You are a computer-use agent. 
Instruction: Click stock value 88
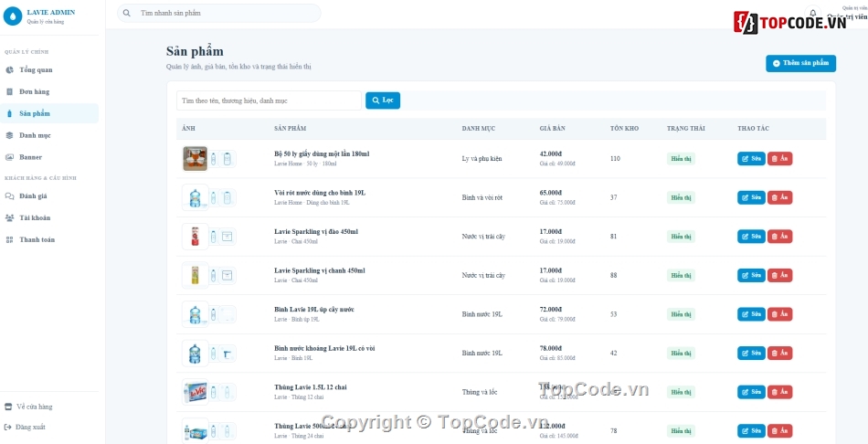click(x=613, y=275)
